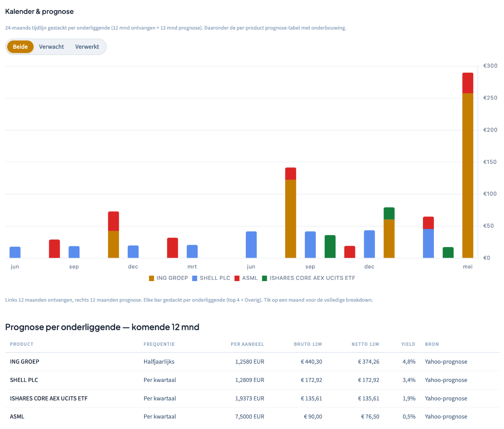This screenshot has width=504, height=429.
Task: Sort table by BRON column header
Action: point(432,344)
